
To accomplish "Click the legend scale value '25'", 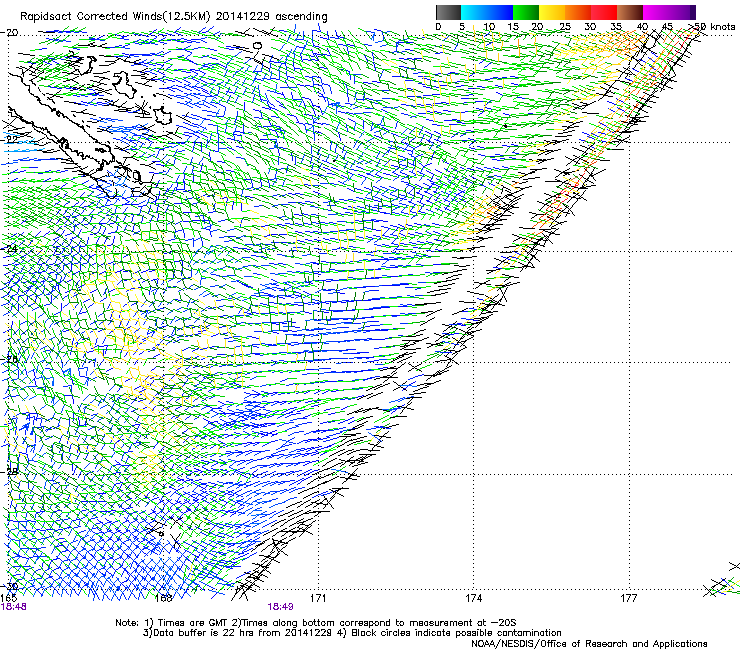I will coord(565,27).
